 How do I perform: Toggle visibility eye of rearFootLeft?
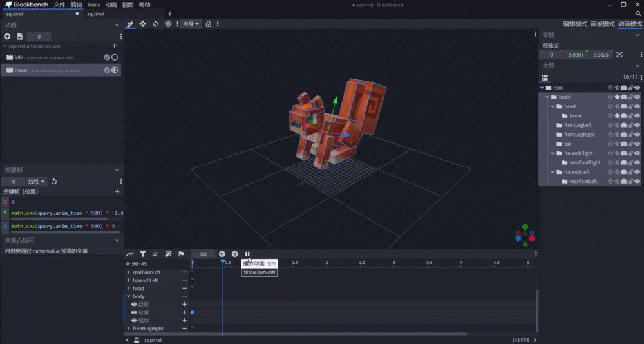(x=637, y=181)
